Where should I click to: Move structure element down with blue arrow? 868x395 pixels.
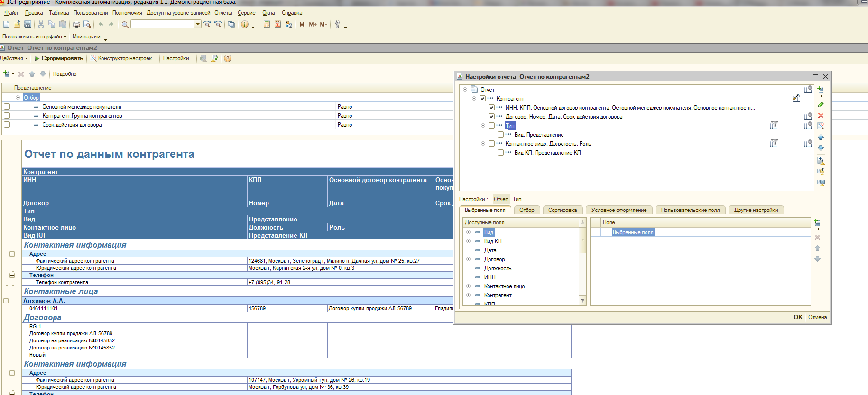pos(821,148)
